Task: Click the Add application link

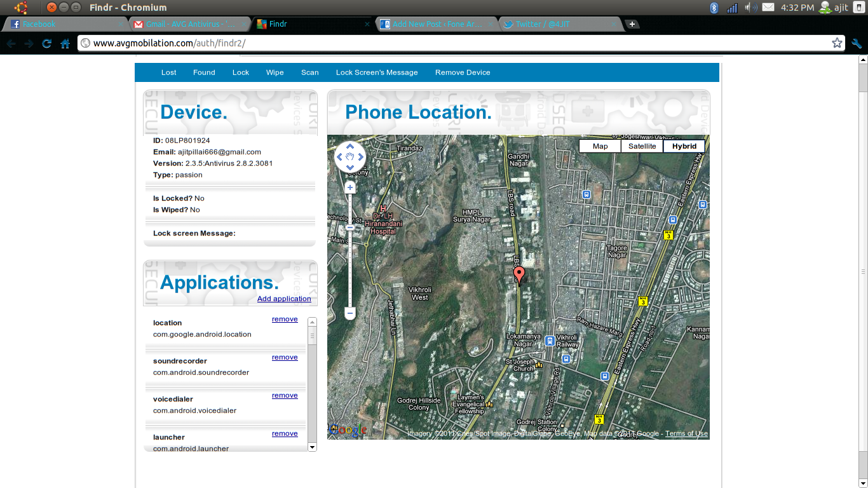Action: pos(284,299)
